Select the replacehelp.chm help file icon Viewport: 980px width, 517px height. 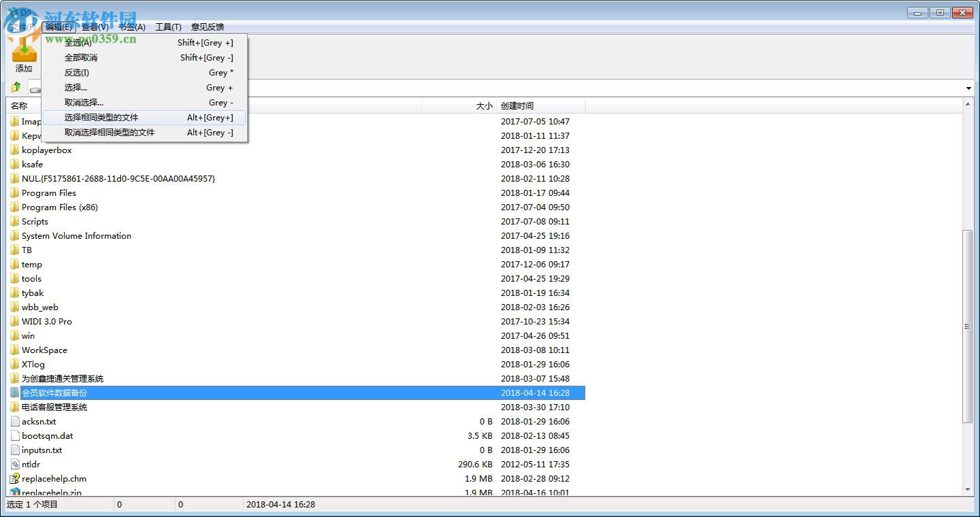point(15,478)
